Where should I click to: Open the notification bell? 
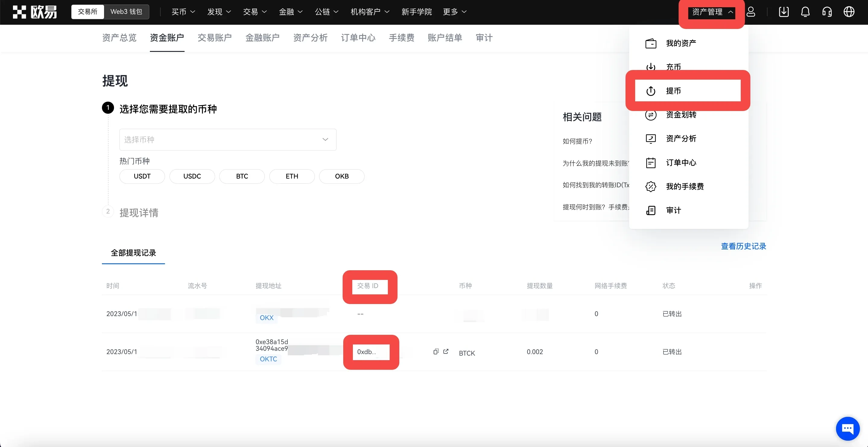coord(805,11)
